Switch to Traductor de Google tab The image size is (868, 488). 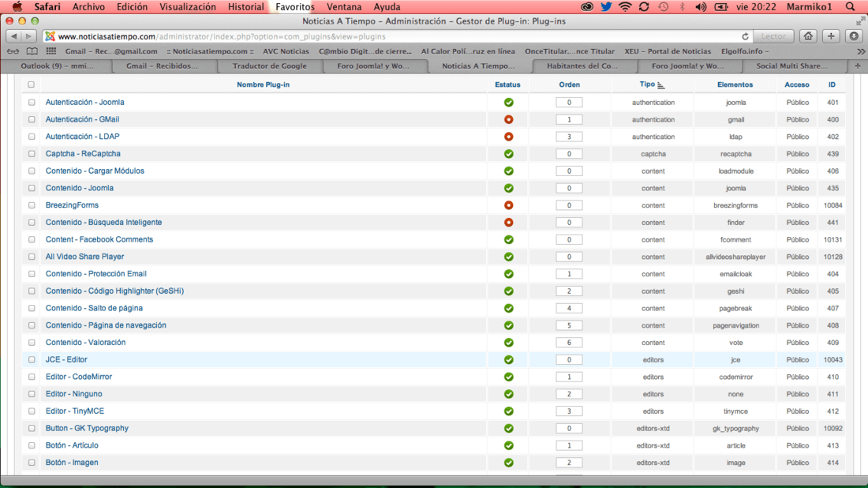click(x=270, y=66)
